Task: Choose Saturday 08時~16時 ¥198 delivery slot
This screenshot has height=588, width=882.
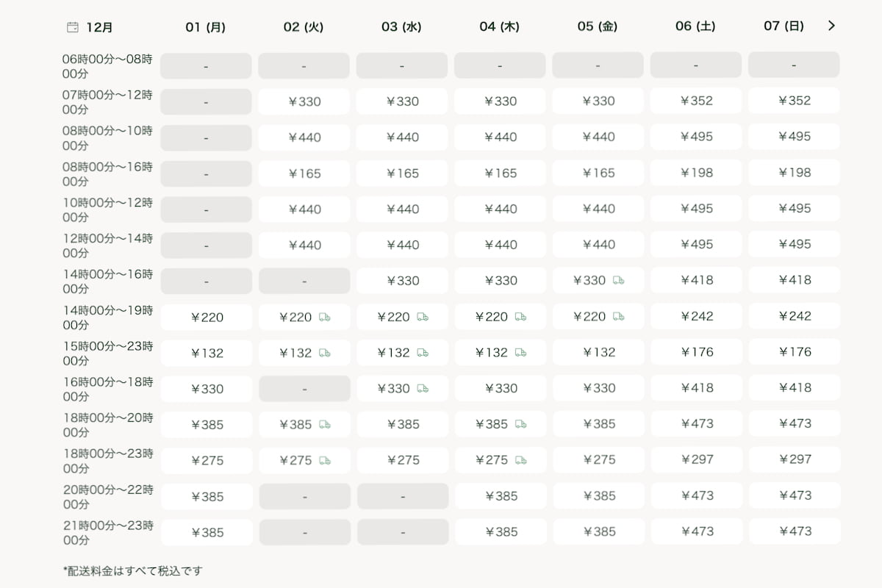Action: click(696, 173)
